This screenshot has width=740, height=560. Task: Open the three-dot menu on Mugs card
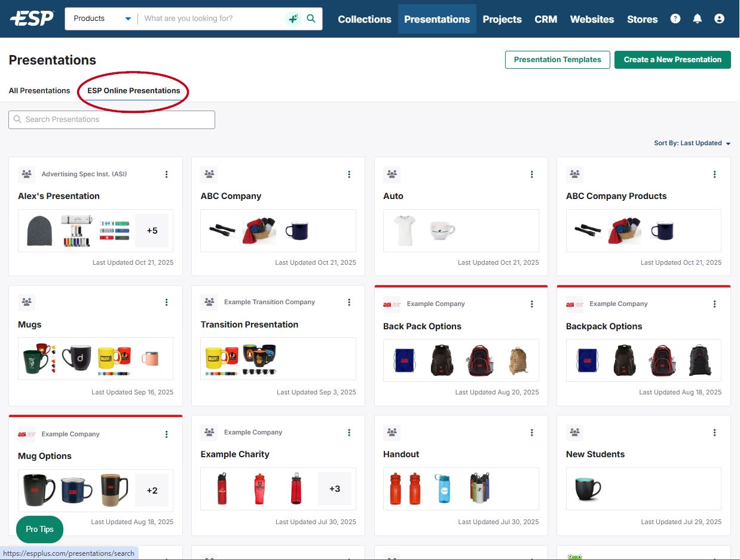tap(167, 302)
